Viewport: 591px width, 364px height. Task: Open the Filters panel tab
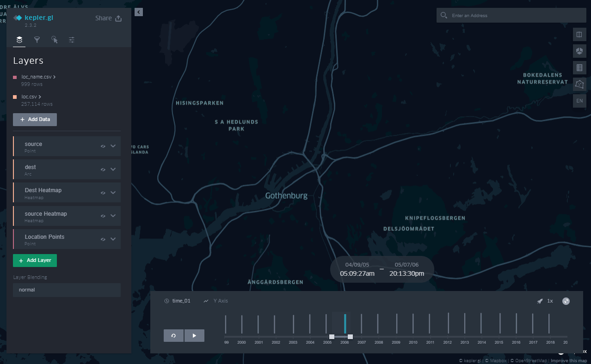point(37,40)
